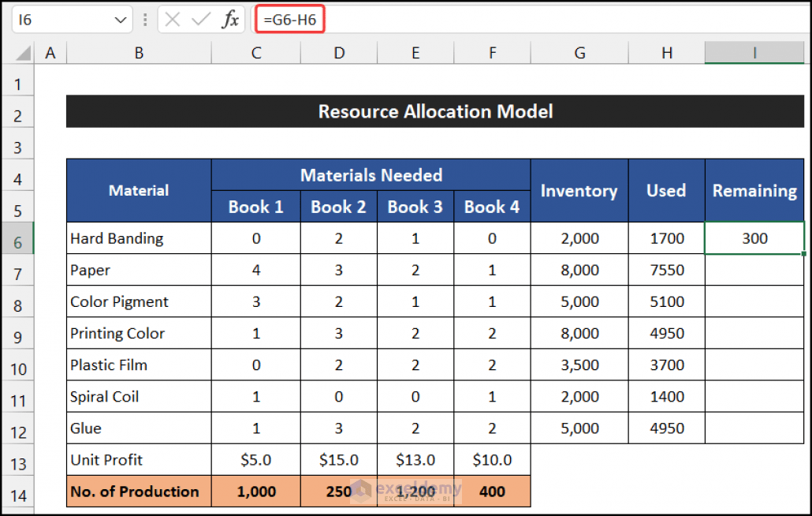Click the unit profit $15.0 cell

click(339, 459)
